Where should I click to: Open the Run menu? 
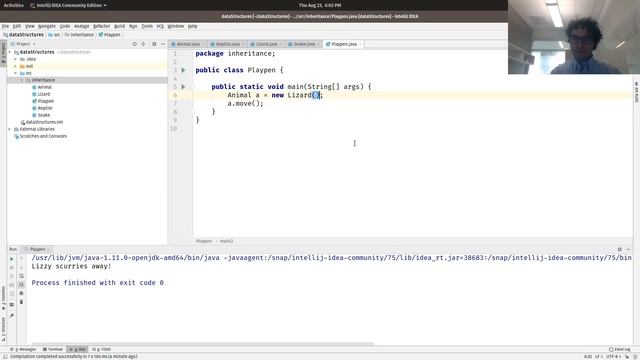133,26
